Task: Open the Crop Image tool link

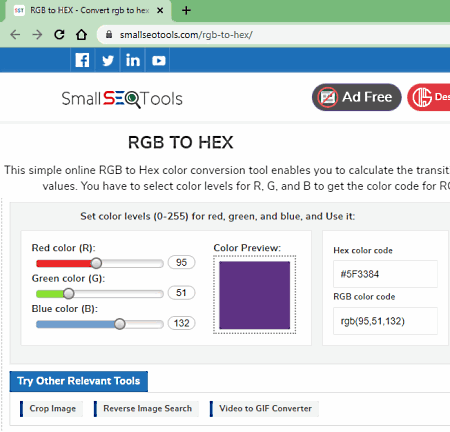Action: point(52,409)
